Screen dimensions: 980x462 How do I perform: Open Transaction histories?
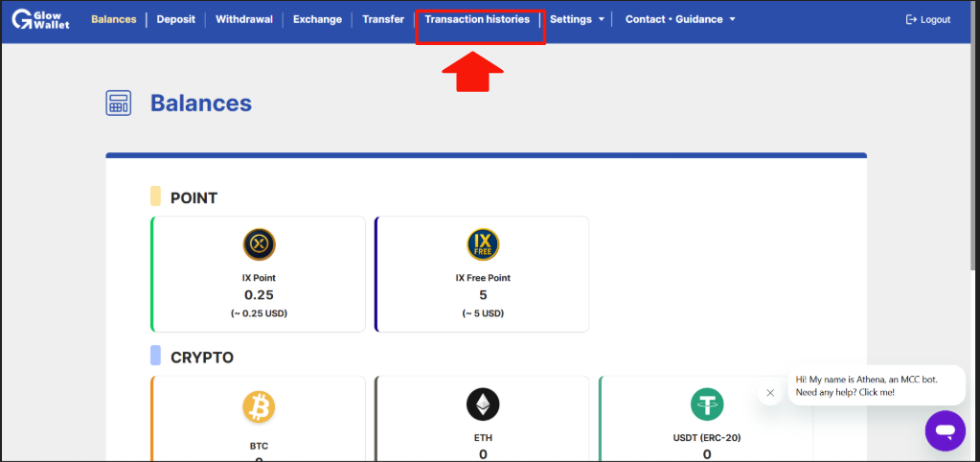click(477, 19)
